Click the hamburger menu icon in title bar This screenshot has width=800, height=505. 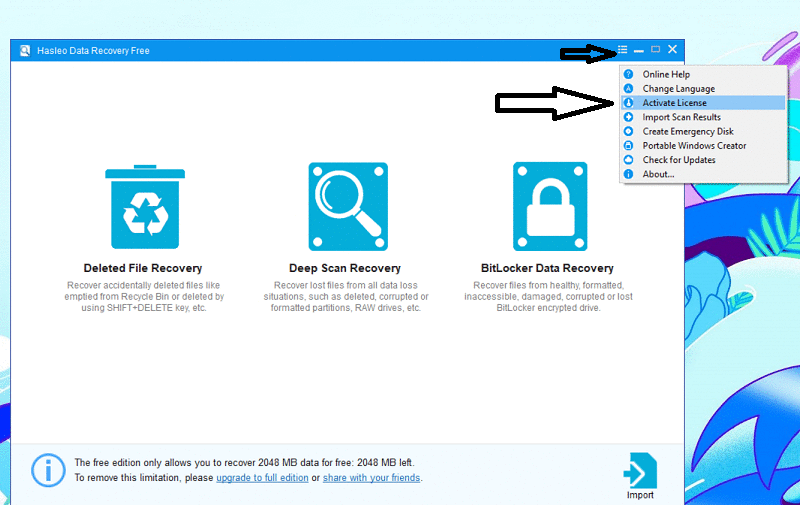click(622, 50)
